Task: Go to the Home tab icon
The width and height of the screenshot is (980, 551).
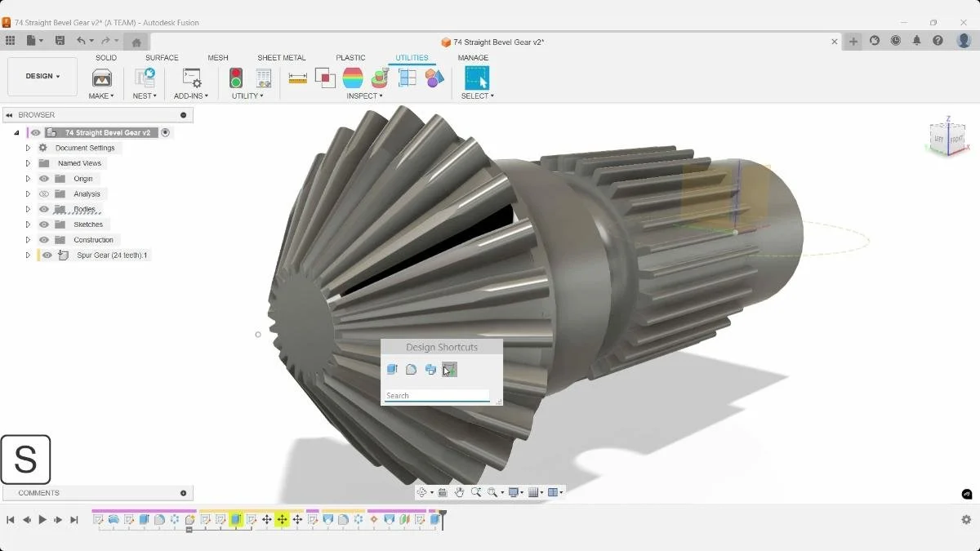Action: click(136, 42)
